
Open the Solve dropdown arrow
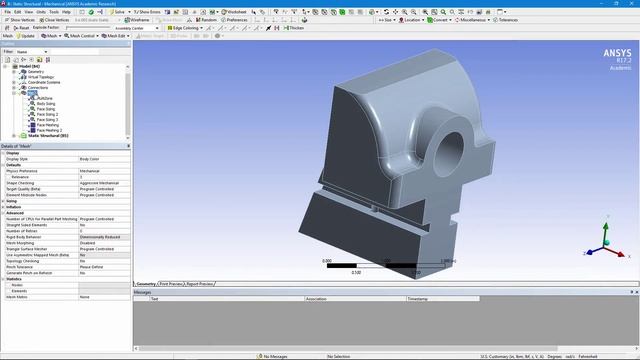(x=129, y=12)
